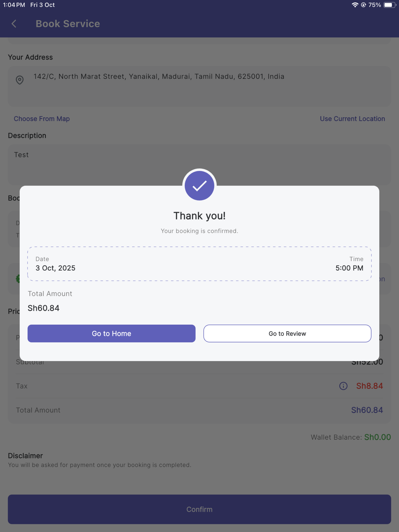Screen dimensions: 399x532
Task: Tap Use Current Location link
Action: pos(352,119)
